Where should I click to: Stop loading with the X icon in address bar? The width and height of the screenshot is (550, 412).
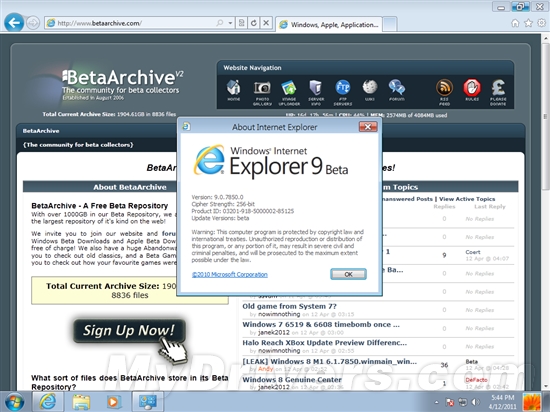click(266, 23)
